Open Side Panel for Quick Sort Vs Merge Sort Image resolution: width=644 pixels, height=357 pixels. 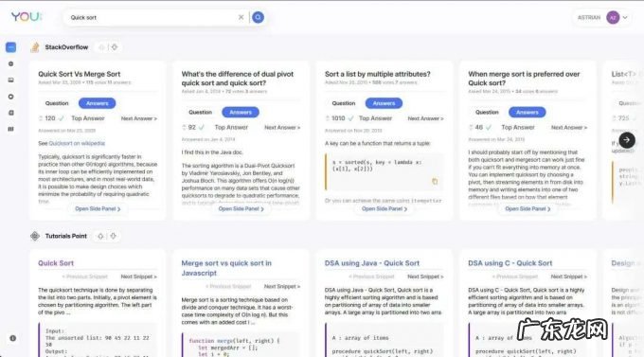98,208
